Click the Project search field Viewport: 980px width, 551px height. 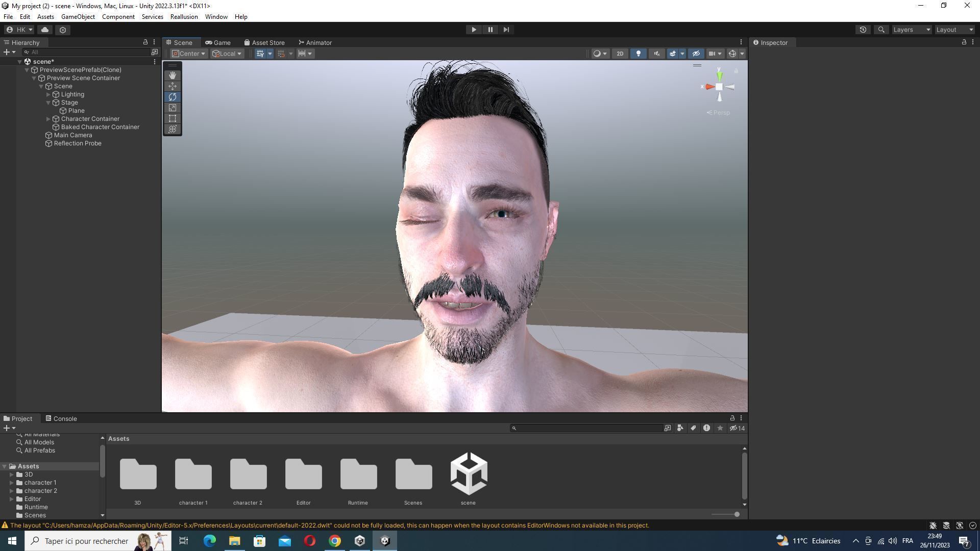[587, 428]
